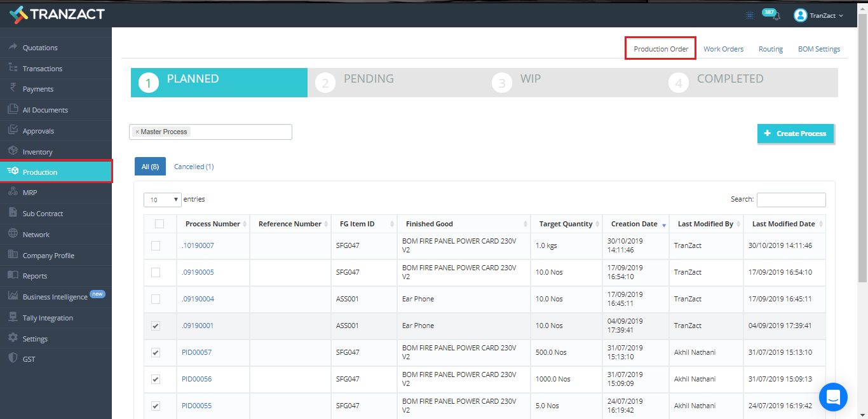868x419 pixels.
Task: Click the Company Profile building icon
Action: coord(12,255)
